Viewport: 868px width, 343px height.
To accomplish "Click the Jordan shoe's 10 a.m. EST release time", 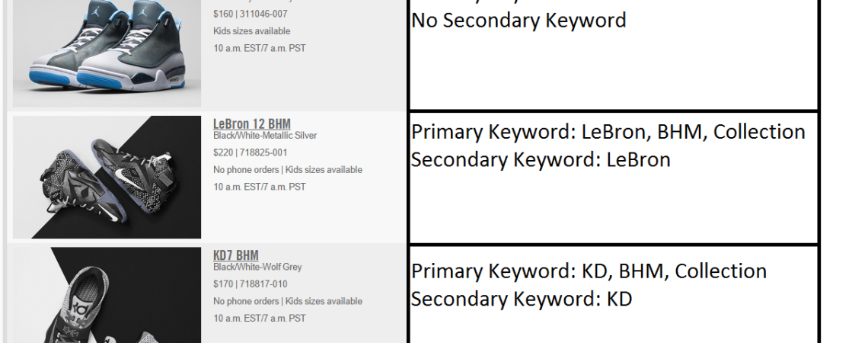I will tap(259, 48).
